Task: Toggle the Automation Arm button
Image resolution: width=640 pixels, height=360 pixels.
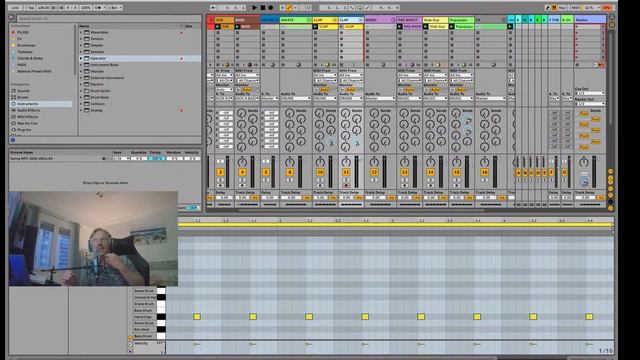Action: tap(289, 7)
